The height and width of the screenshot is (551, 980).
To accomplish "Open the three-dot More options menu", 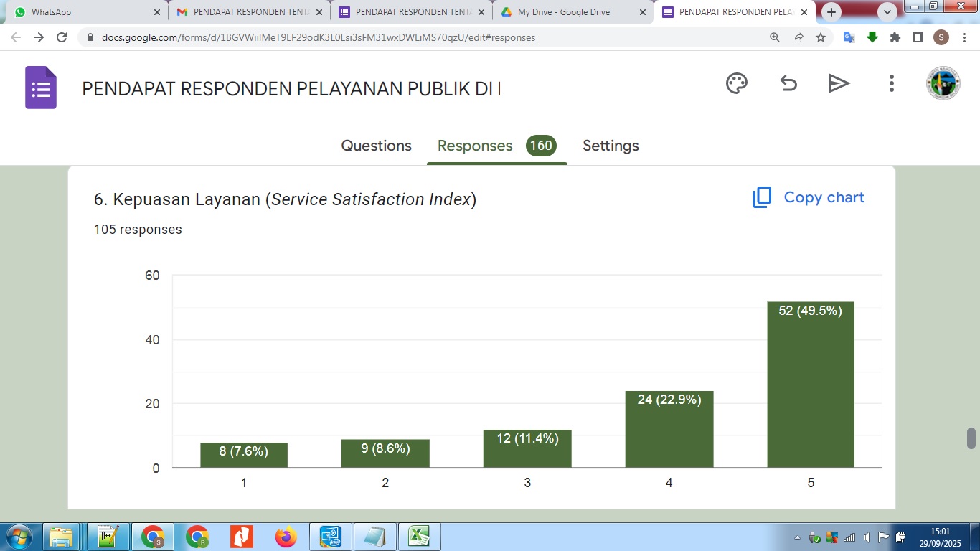I will [x=891, y=84].
